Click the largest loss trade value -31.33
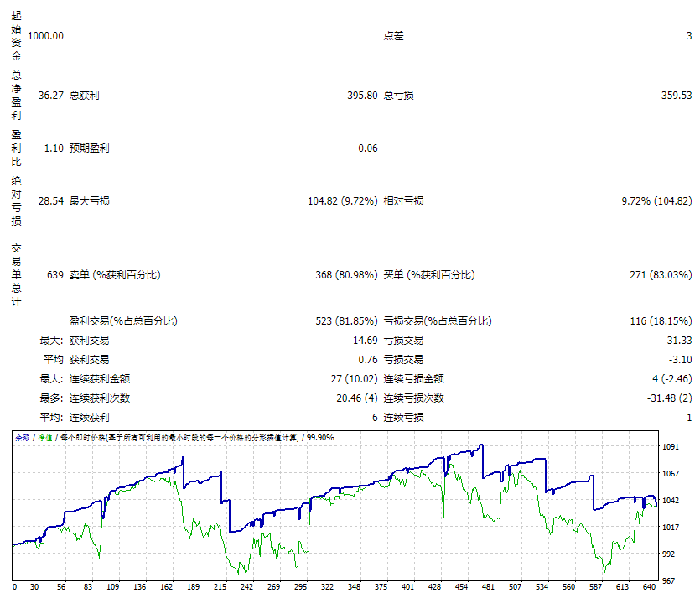This screenshot has width=700, height=593. pyautogui.click(x=677, y=341)
